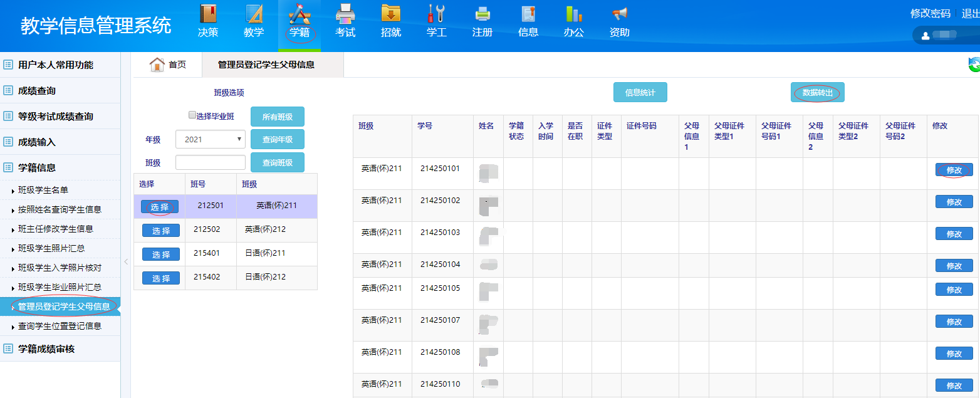This screenshot has width=980, height=398.
Task: Click the 信息统计 button
Action: click(640, 92)
